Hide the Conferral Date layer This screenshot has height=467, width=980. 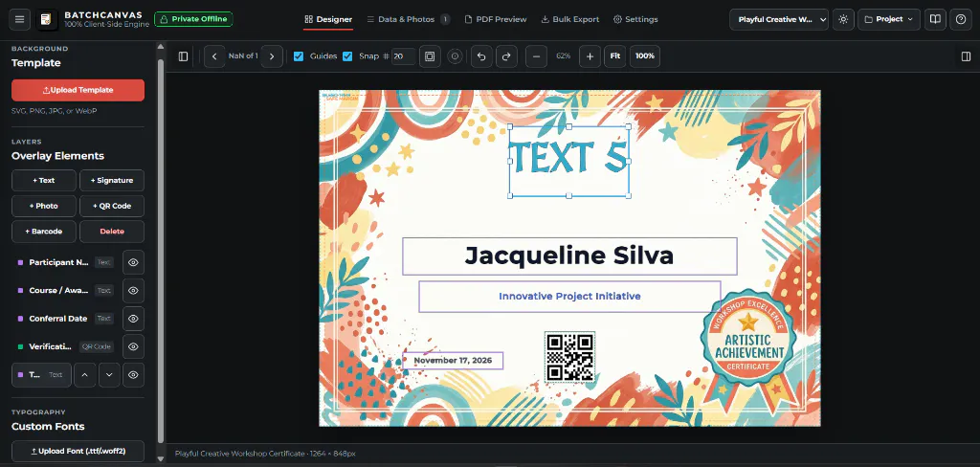(x=133, y=319)
